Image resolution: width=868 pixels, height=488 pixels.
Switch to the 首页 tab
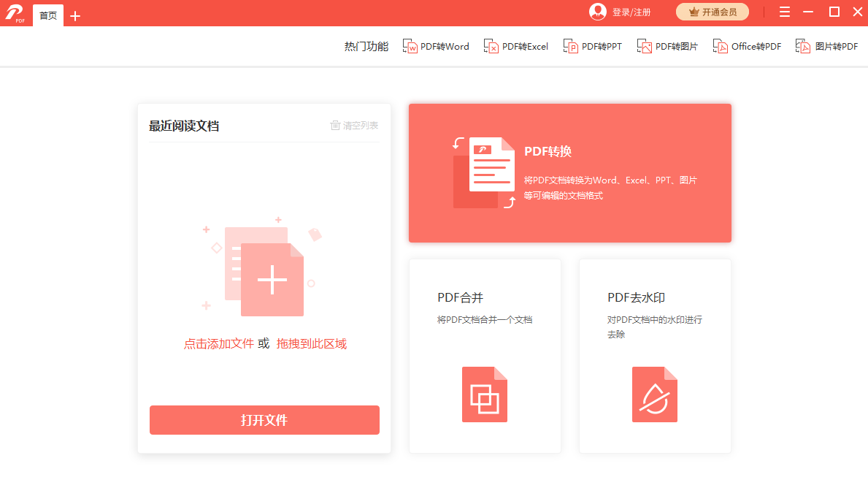click(47, 15)
